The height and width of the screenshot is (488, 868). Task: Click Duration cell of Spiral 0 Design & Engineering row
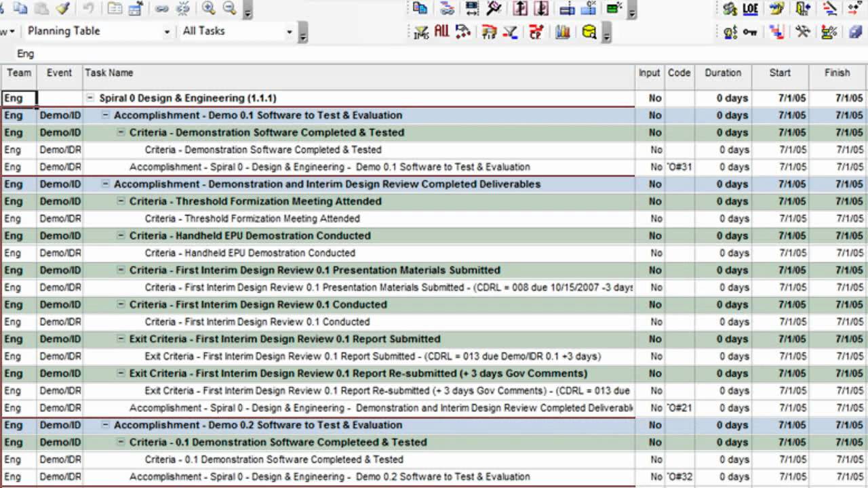click(x=723, y=98)
